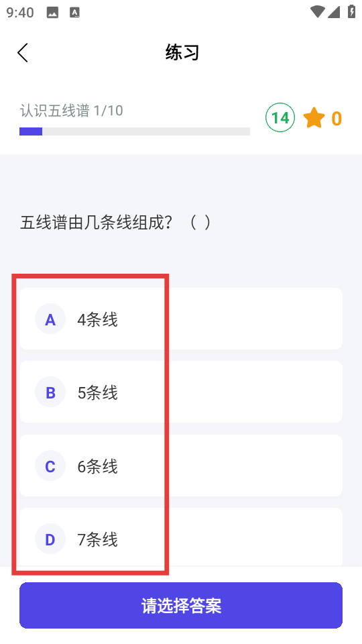The height and width of the screenshot is (644, 362).
Task: Open the image notification icon in status bar
Action: pos(52,13)
